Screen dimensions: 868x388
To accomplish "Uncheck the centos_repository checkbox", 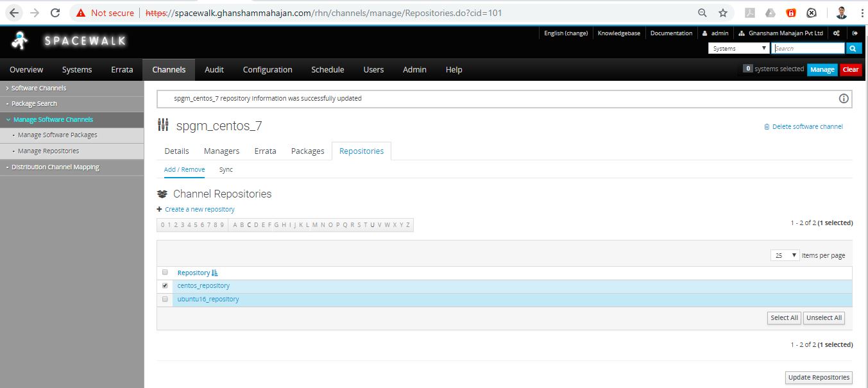I will 165,285.
